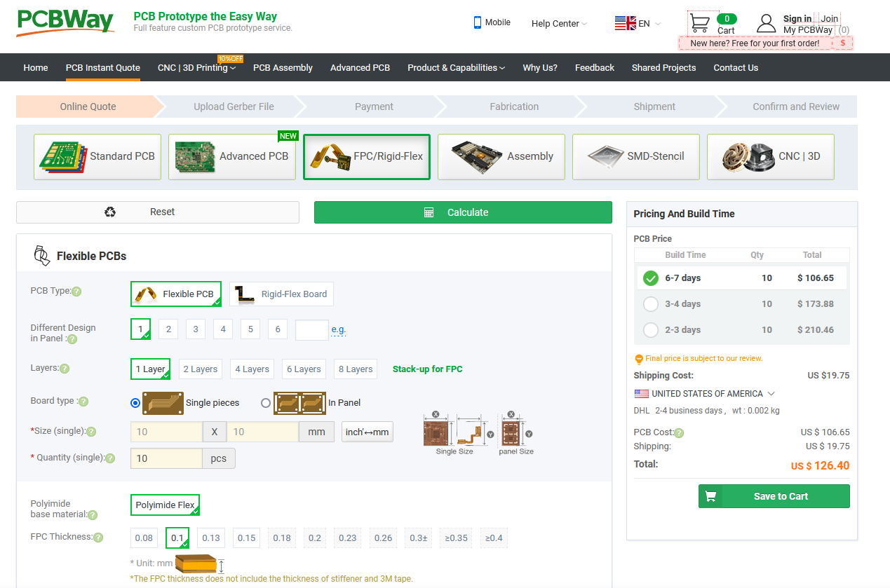Click the Advanced PCB board image

coord(195,156)
